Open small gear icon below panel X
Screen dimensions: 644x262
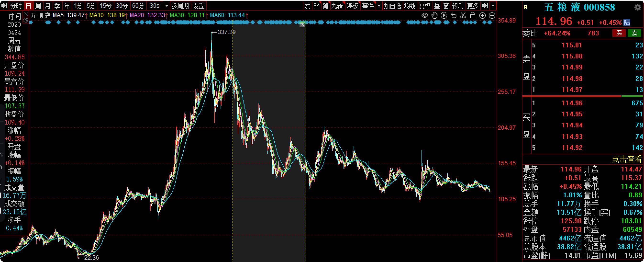coord(26,20)
